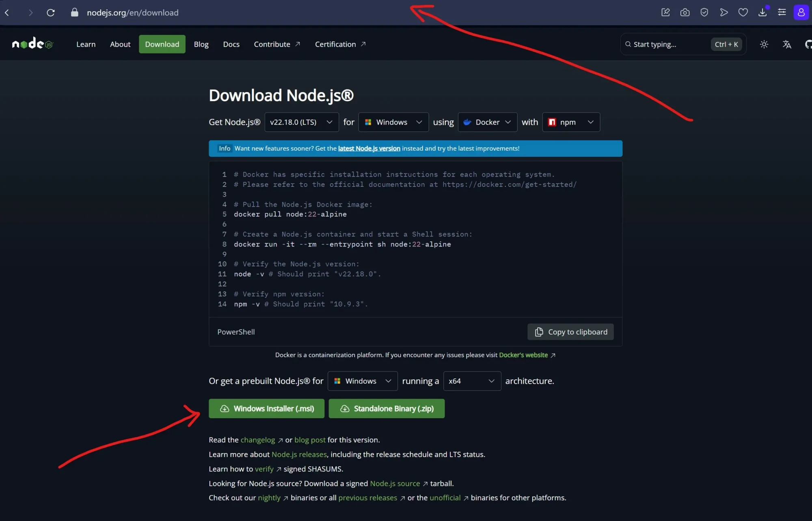Reload the page with the refresh icon
The height and width of the screenshot is (521, 812).
pos(51,13)
